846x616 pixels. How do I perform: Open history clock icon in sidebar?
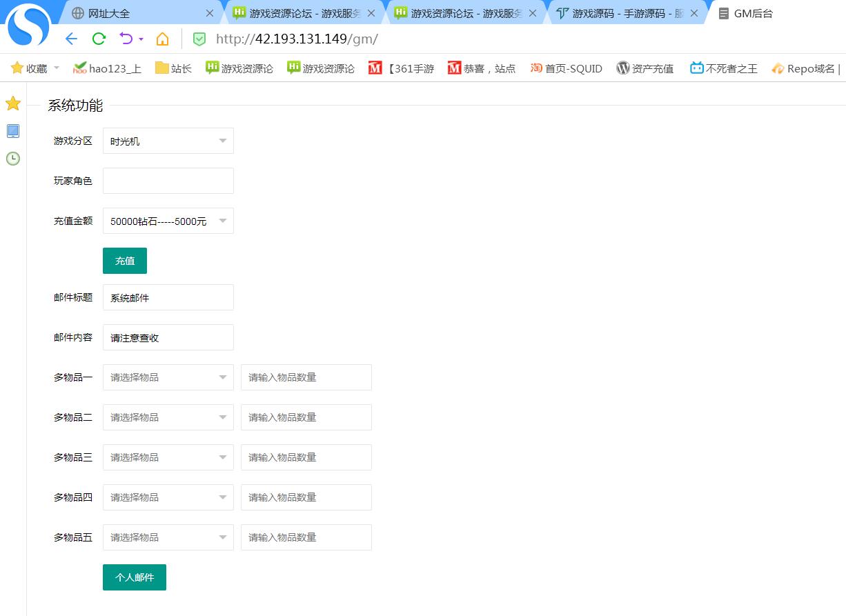(13, 159)
